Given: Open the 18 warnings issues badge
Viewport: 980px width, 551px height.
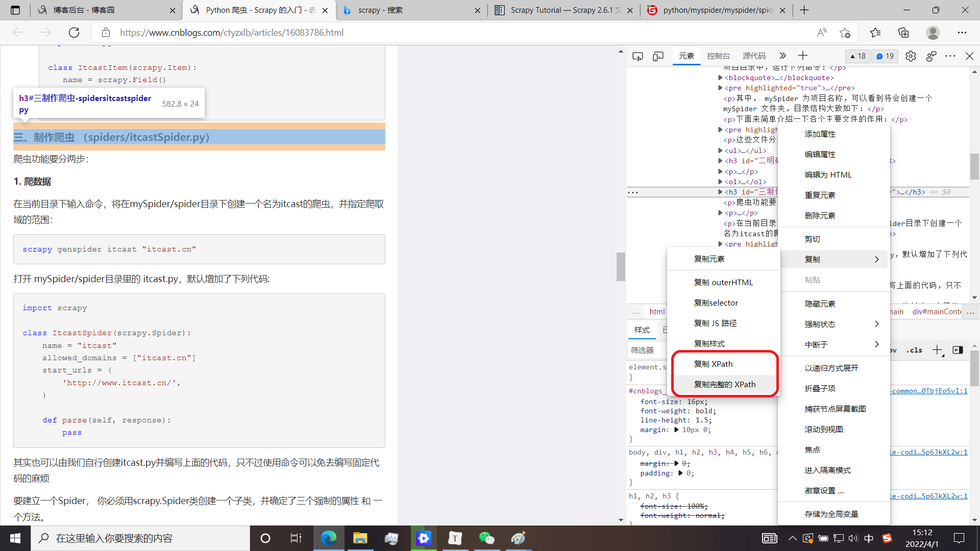Looking at the screenshot, I should [x=857, y=56].
